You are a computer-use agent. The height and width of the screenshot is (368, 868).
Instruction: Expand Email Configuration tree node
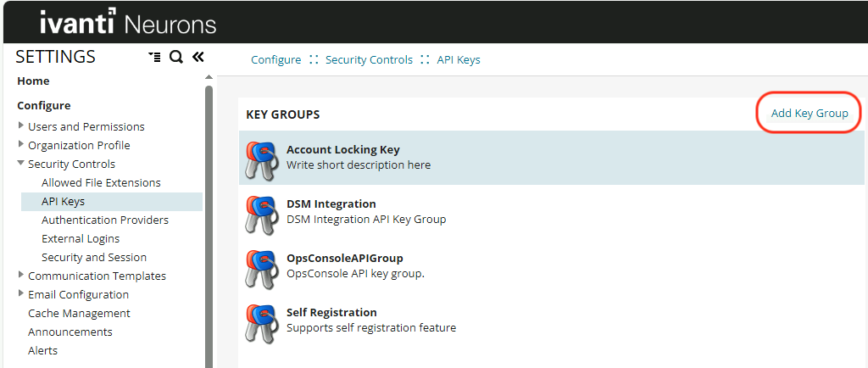pos(21,294)
